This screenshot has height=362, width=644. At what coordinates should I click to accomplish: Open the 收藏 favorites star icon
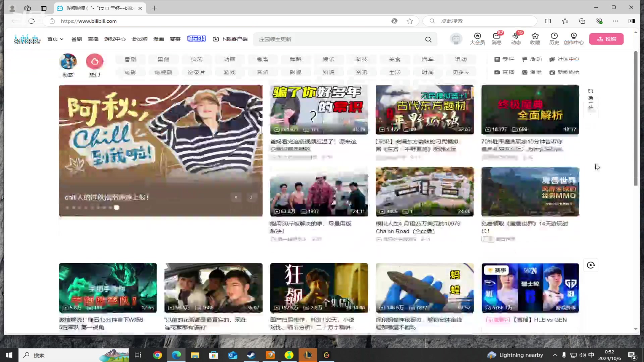coord(535,39)
